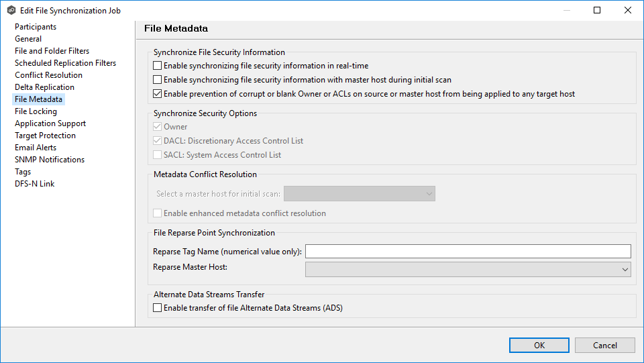Click the Reparse Master Host label
Screen dimensions: 644x363
click(190, 267)
